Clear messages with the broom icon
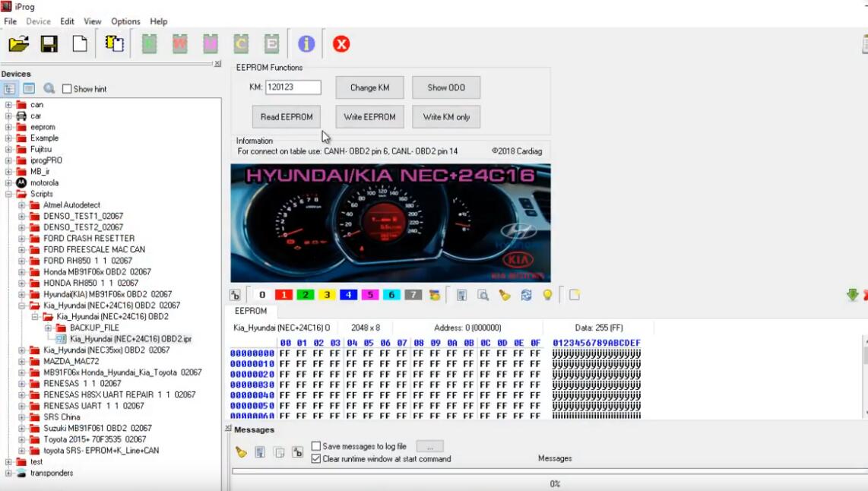 click(x=241, y=452)
